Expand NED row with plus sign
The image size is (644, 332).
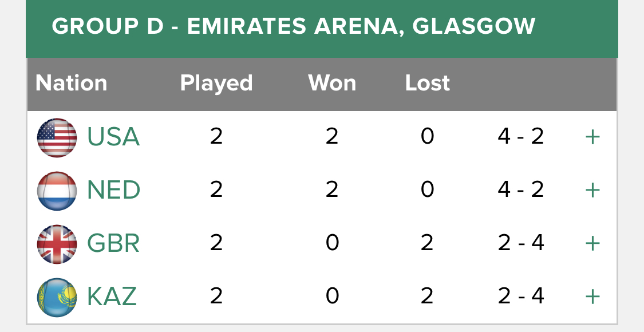click(592, 190)
